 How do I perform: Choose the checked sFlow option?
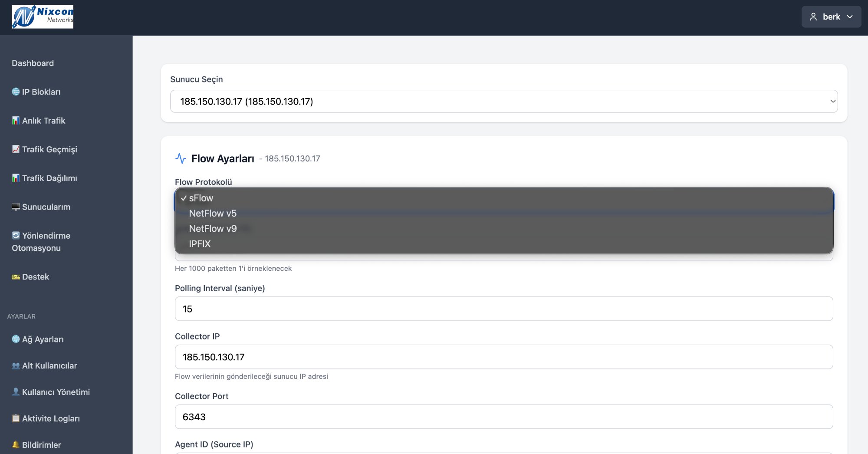pyautogui.click(x=201, y=198)
